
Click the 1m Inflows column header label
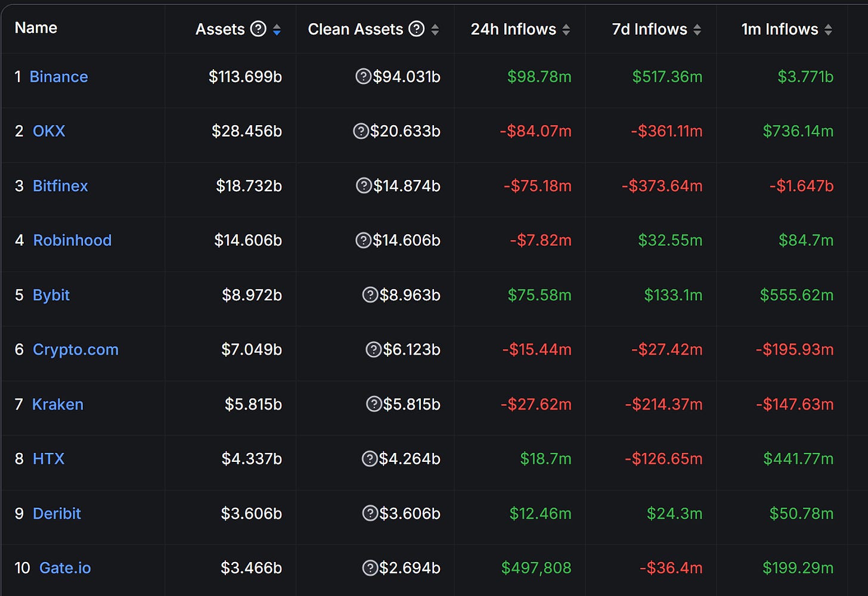click(780, 29)
